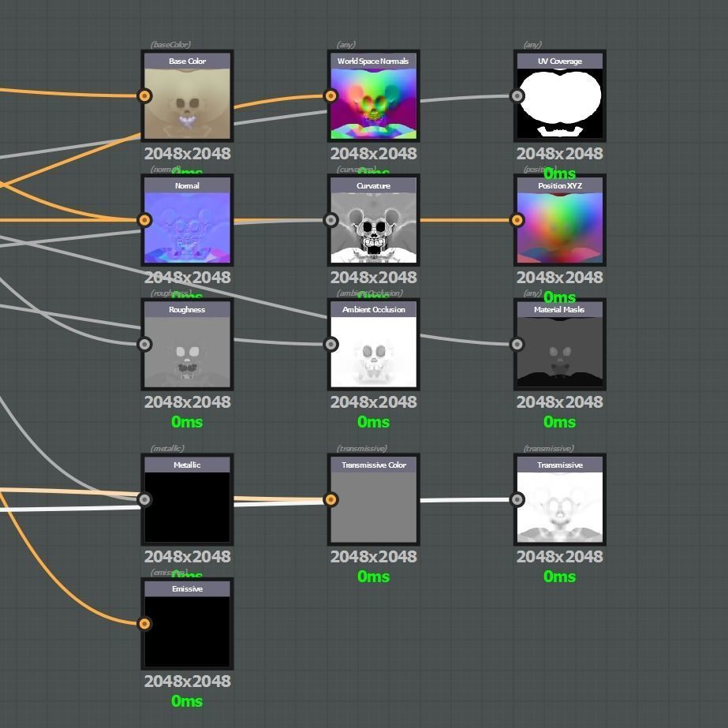This screenshot has height=728, width=728.
Task: Select the Normal node thumbnail
Action: coord(187,228)
